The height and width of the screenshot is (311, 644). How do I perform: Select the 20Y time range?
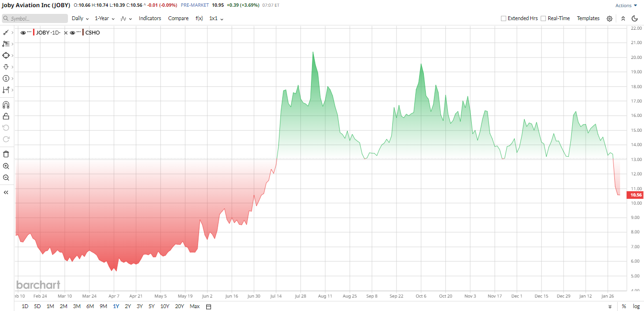pyautogui.click(x=179, y=306)
